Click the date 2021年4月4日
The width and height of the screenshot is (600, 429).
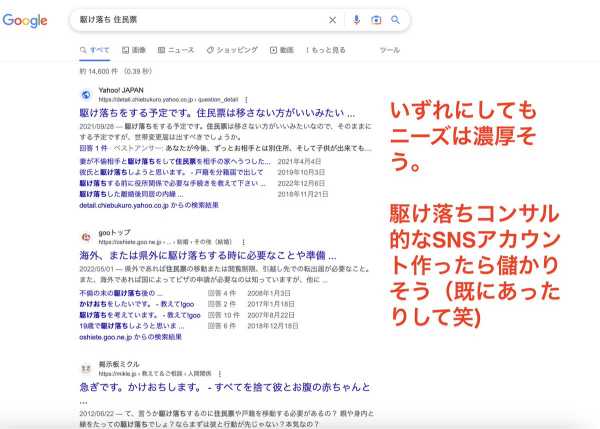tap(299, 161)
